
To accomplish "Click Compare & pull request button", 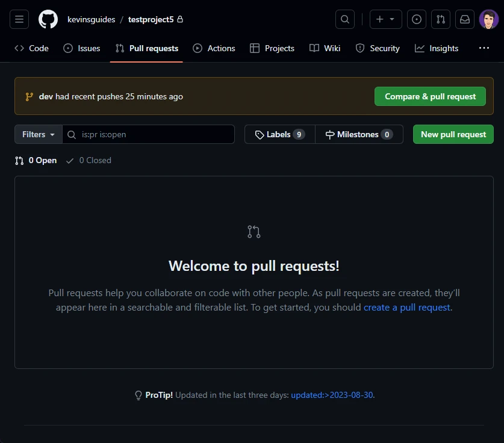I will [x=430, y=96].
